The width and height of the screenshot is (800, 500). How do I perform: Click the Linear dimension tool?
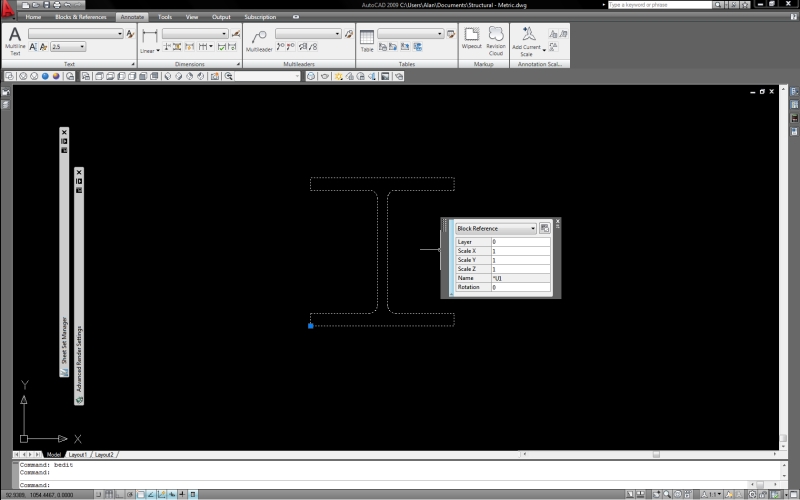(148, 41)
